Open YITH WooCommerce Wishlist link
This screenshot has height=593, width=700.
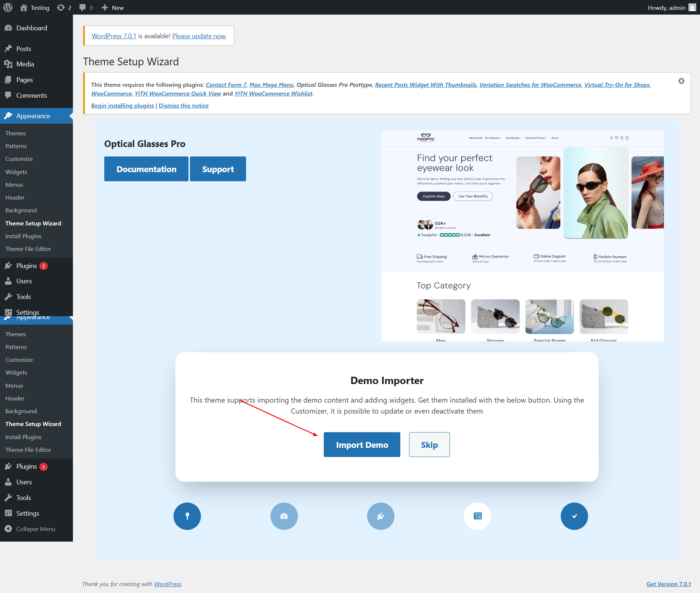pos(273,93)
